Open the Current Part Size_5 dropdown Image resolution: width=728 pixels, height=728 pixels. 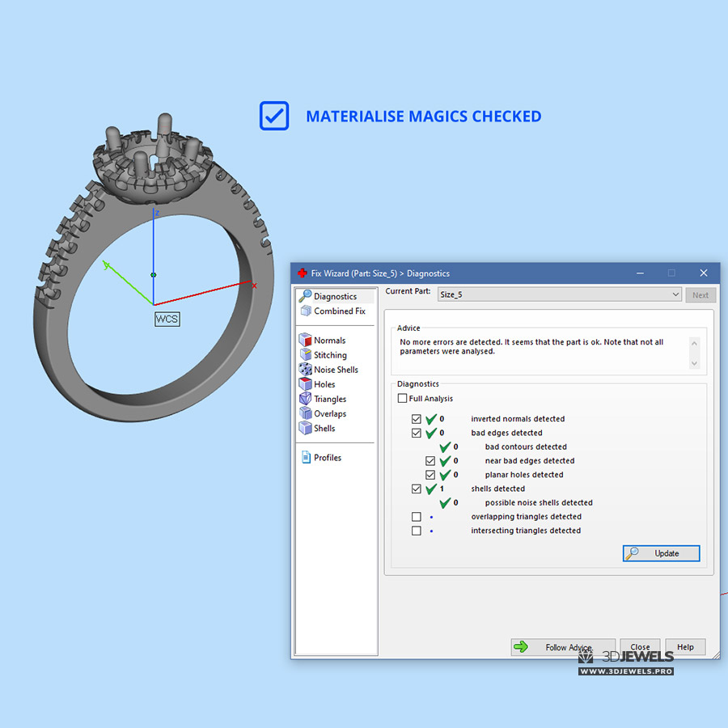[560, 294]
